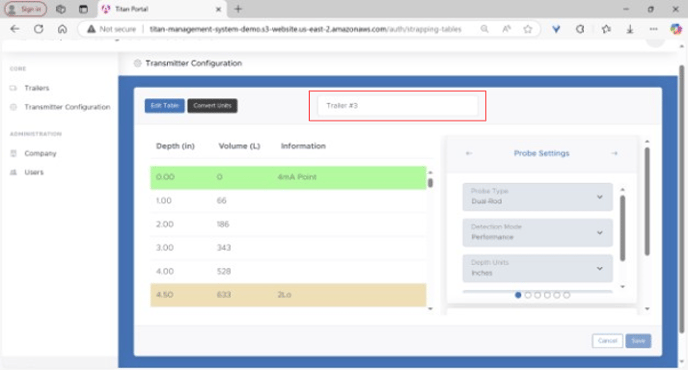Select the 2.00 depth row
The height and width of the screenshot is (370, 688).
pos(288,224)
